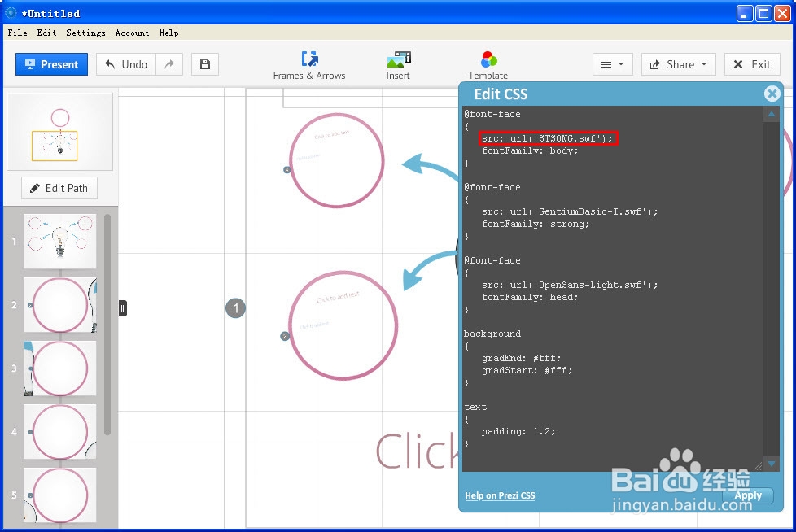Image resolution: width=796 pixels, height=532 pixels.
Task: Click the src: url('STSONG.swf'); line
Action: pyautogui.click(x=548, y=138)
